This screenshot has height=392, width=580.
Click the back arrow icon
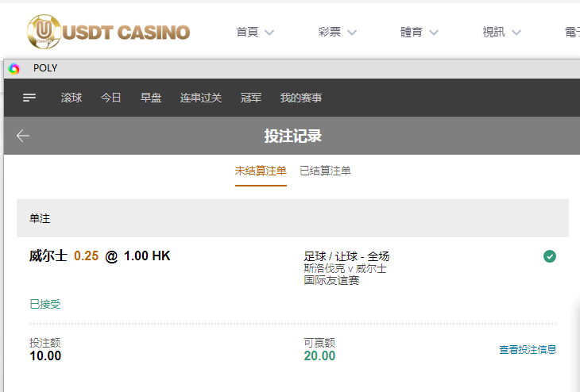point(23,136)
